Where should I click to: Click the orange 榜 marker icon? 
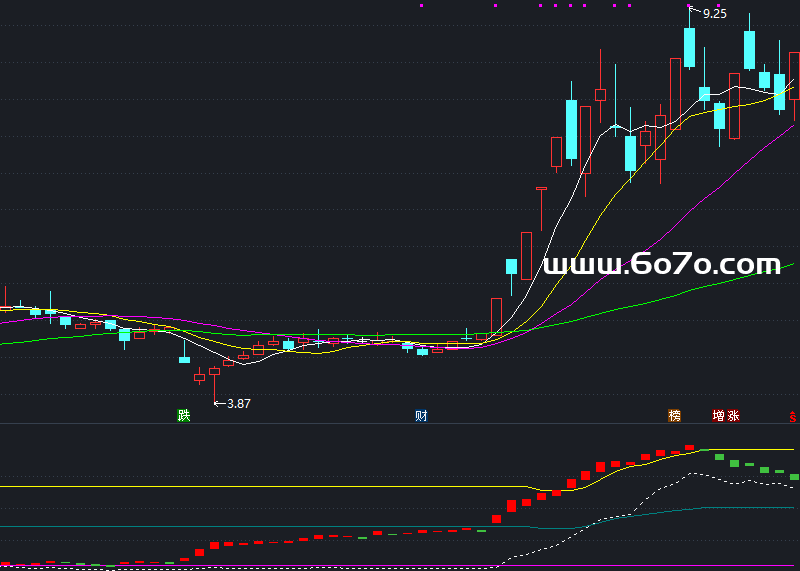(674, 415)
